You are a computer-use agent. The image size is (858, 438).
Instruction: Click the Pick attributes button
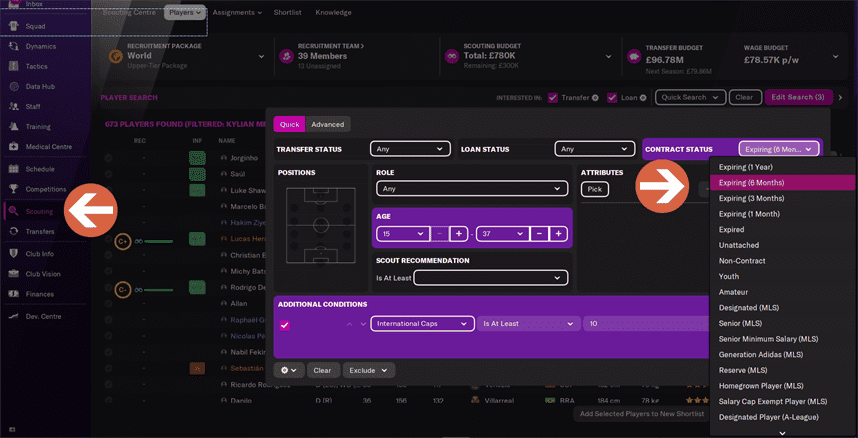coord(595,189)
